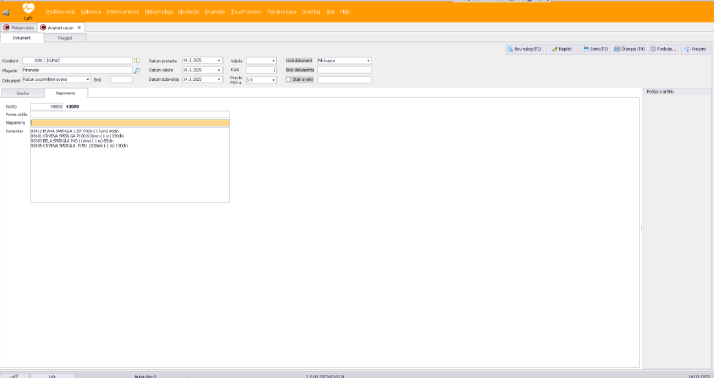Open the Fiskalna kasa menu

(282, 12)
